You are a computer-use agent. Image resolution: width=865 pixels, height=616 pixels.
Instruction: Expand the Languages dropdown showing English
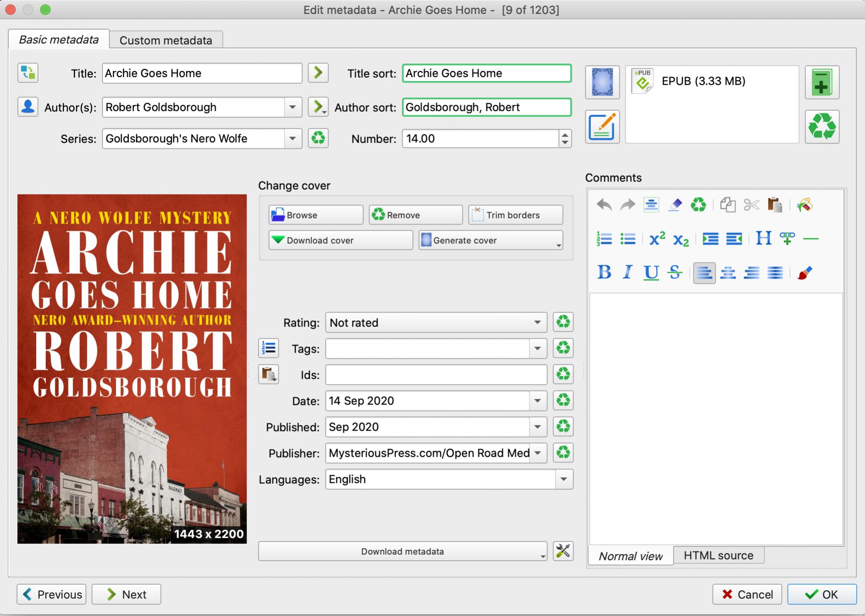click(564, 479)
